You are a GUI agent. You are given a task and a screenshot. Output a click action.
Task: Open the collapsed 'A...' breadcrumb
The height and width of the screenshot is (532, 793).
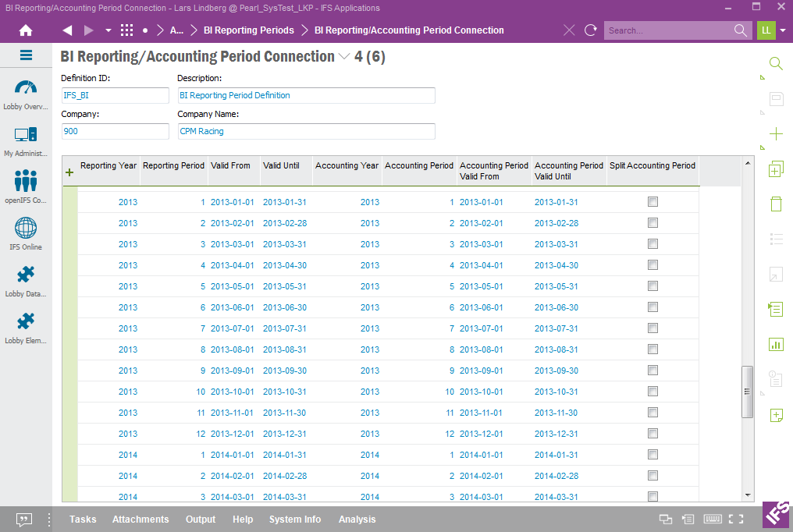click(176, 30)
